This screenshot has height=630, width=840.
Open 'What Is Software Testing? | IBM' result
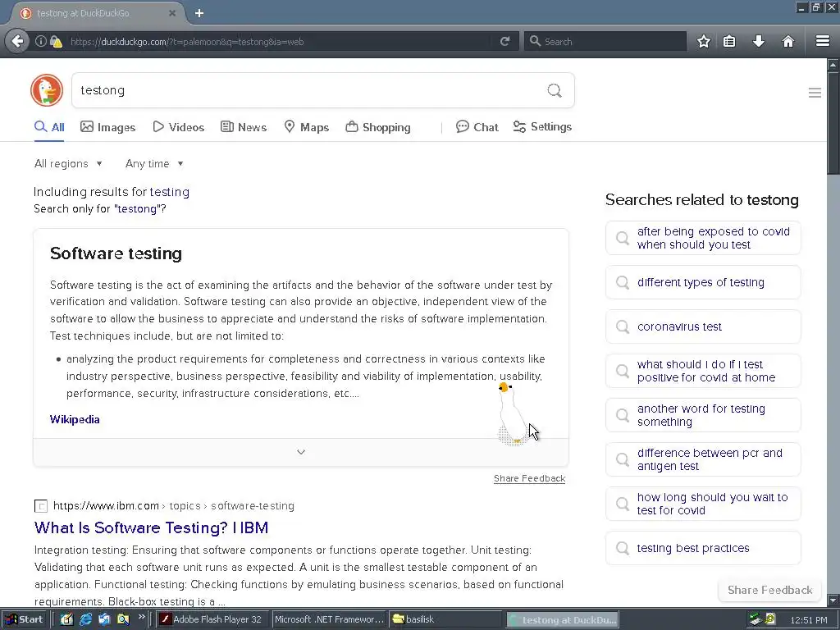pyautogui.click(x=151, y=527)
